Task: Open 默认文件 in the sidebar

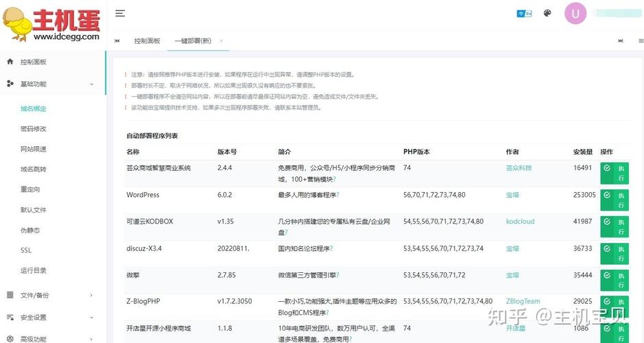Action: coord(34,210)
